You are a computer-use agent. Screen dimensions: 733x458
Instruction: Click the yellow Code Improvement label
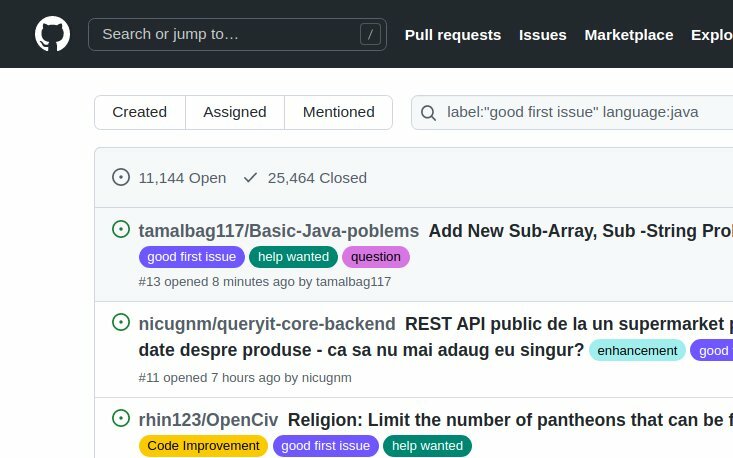coord(203,446)
